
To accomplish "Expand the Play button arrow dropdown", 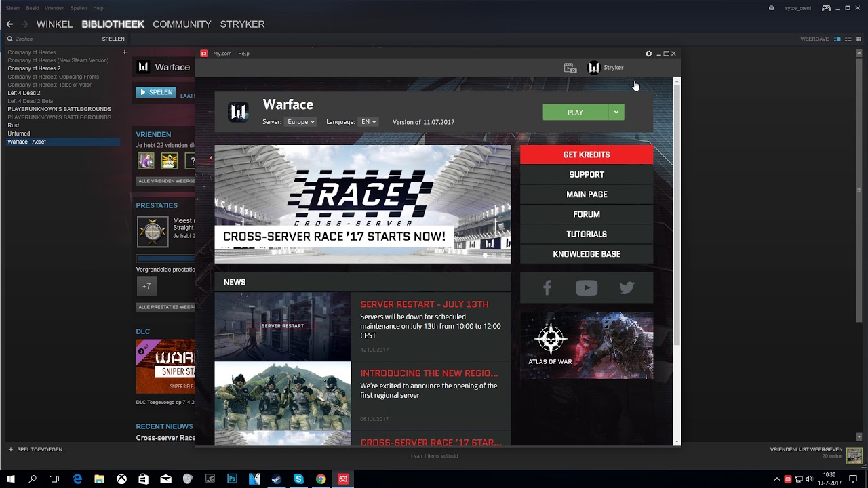I will pos(616,113).
